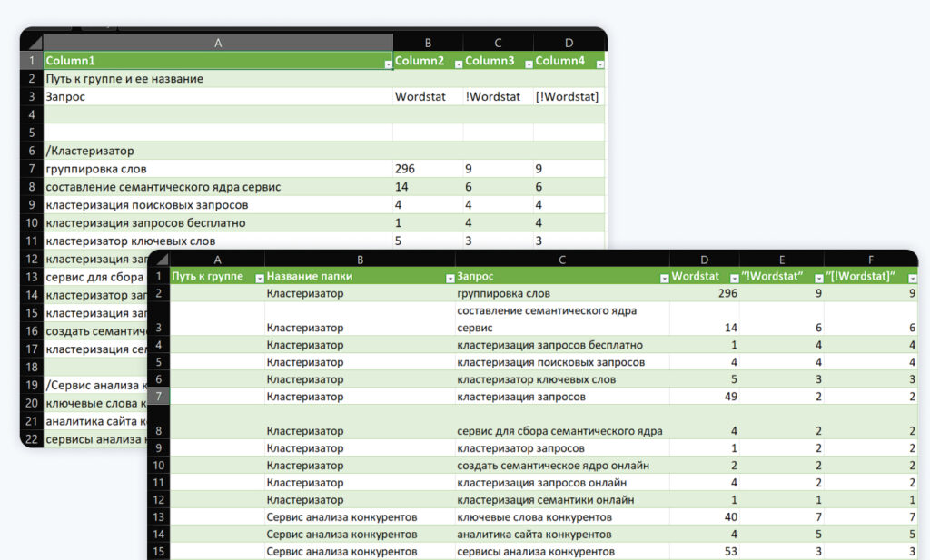Open the Column4 filter dropdown
The width and height of the screenshot is (930, 560).
coord(600,64)
